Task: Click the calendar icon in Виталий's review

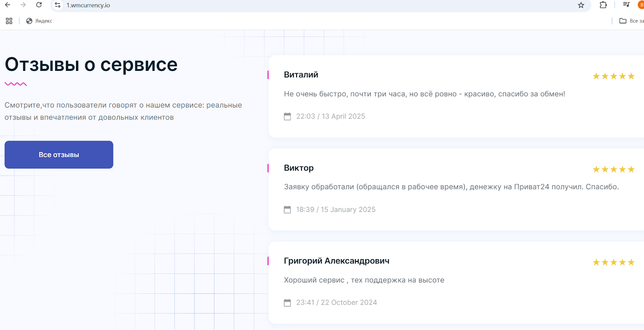Action: click(x=287, y=116)
